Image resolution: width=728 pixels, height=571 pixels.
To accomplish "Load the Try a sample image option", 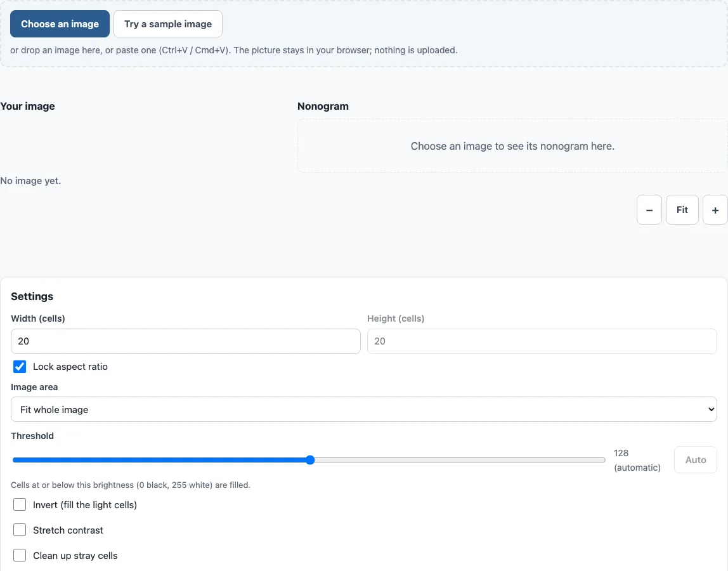I will (x=168, y=23).
